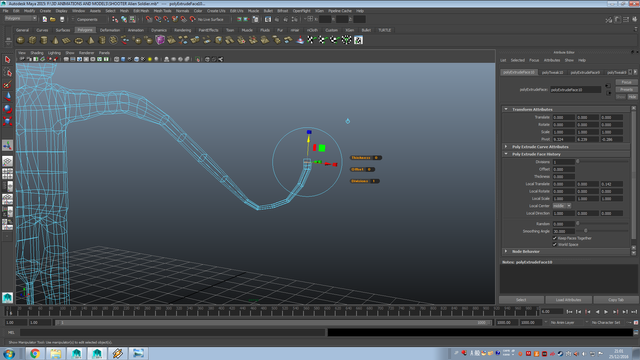Click the Select button at panel bottom
Screen dimensions: 640x360
(521, 300)
